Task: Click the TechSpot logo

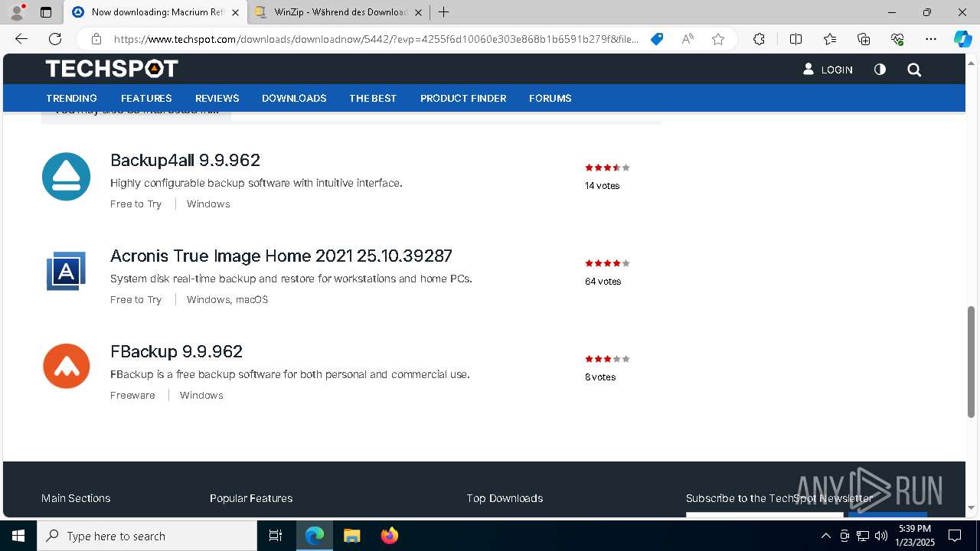Action: pyautogui.click(x=112, y=69)
